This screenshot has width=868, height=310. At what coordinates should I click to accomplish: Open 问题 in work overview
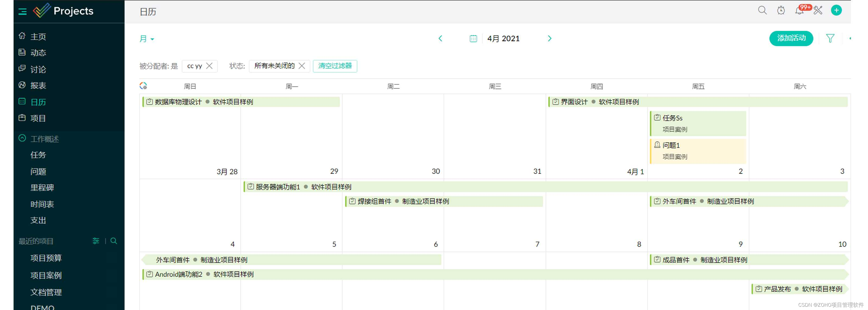(38, 171)
